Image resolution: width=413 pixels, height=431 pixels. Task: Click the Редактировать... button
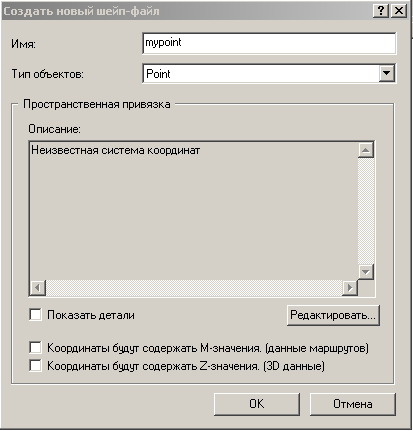click(x=333, y=315)
